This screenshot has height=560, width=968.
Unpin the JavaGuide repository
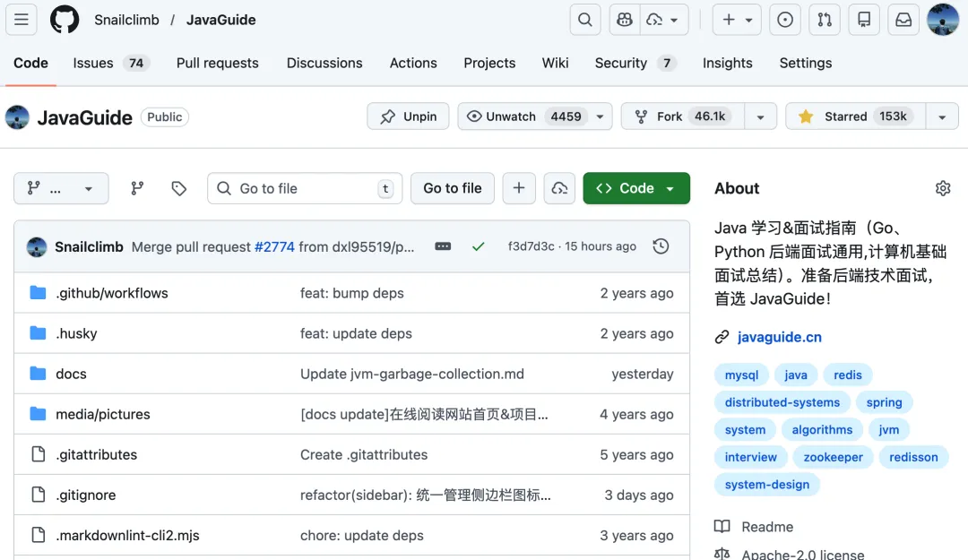[x=408, y=116]
